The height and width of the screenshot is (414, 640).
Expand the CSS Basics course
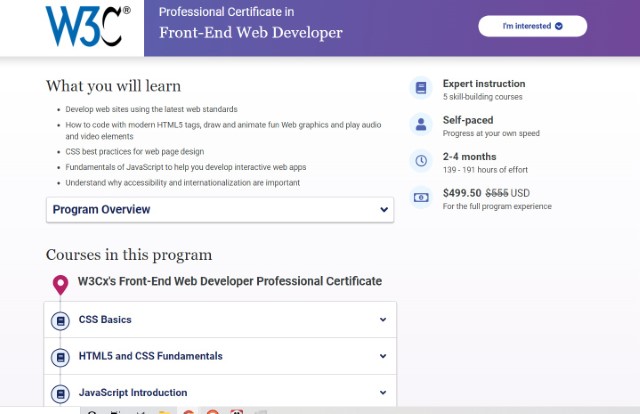point(220,320)
